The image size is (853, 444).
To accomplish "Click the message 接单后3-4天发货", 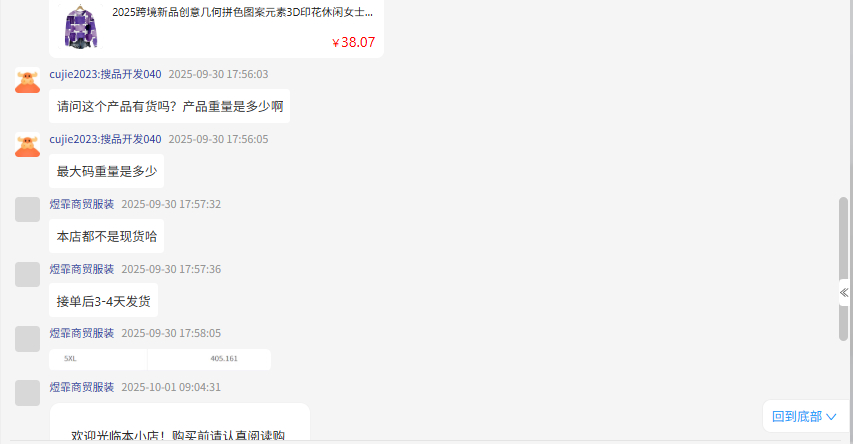I will click(103, 300).
